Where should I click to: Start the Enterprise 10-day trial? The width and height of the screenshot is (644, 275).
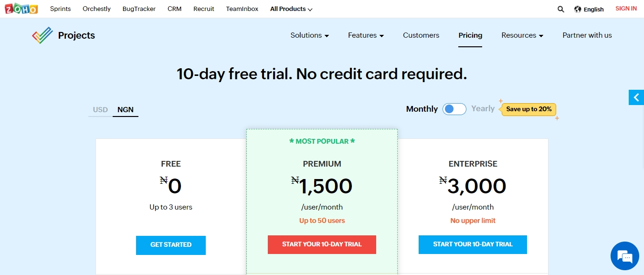click(x=473, y=244)
